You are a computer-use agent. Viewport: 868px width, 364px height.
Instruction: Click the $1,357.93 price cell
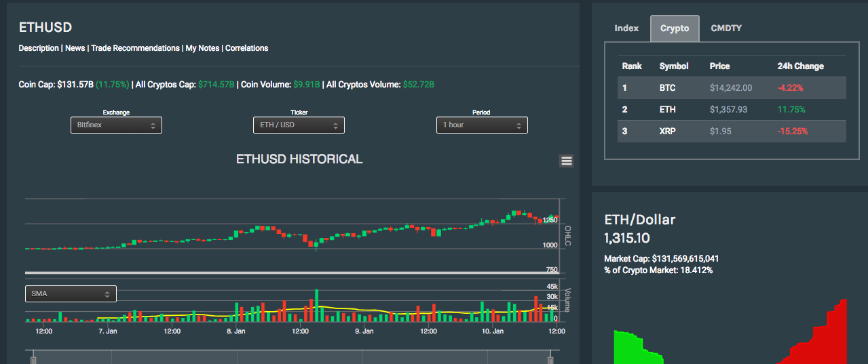click(x=728, y=110)
